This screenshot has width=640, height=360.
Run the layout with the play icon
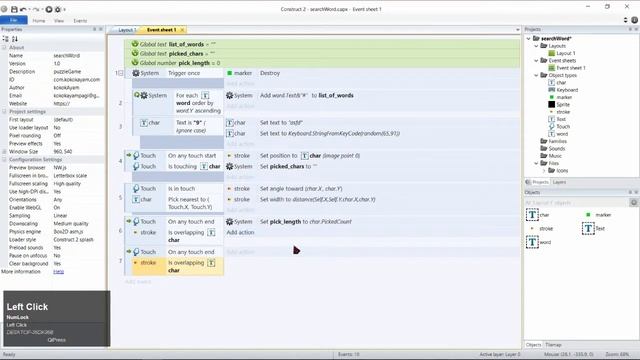click(x=49, y=9)
